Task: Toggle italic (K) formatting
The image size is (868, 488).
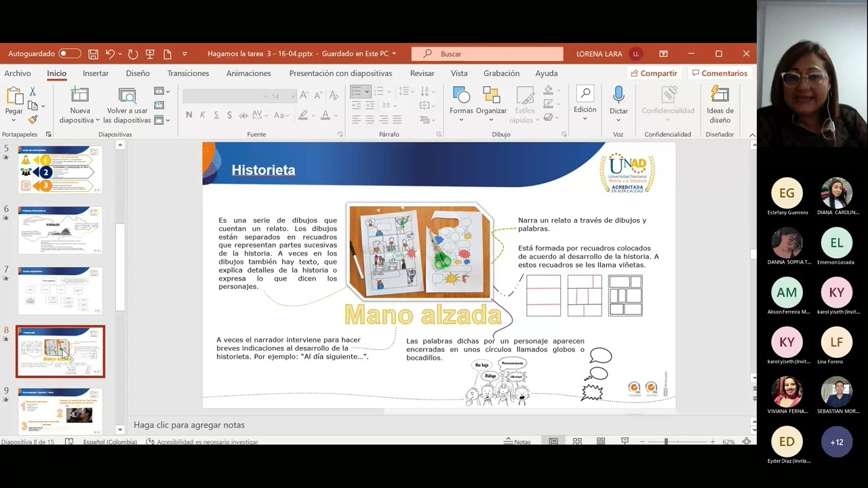Action: [202, 115]
